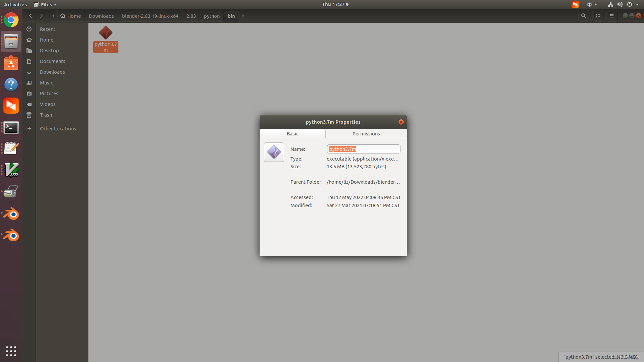Navigate to blender-2.83.19-linux-x64 breadcrumb
The width and height of the screenshot is (644, 362).
pos(150,16)
